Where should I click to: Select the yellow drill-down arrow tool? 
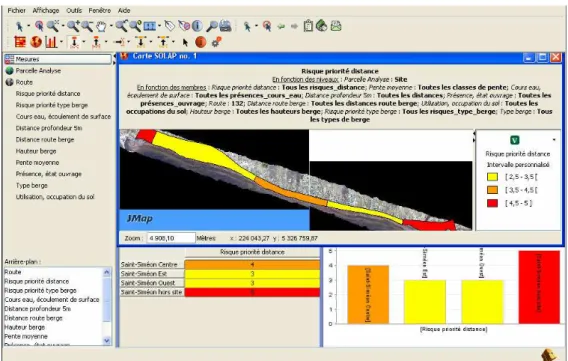(x=141, y=42)
